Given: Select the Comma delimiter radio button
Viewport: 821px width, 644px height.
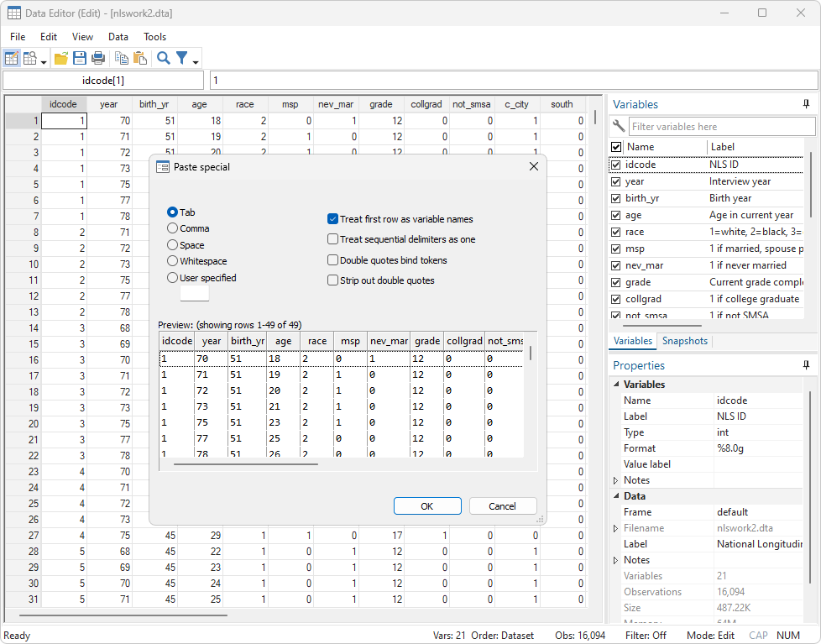Looking at the screenshot, I should pyautogui.click(x=174, y=228).
